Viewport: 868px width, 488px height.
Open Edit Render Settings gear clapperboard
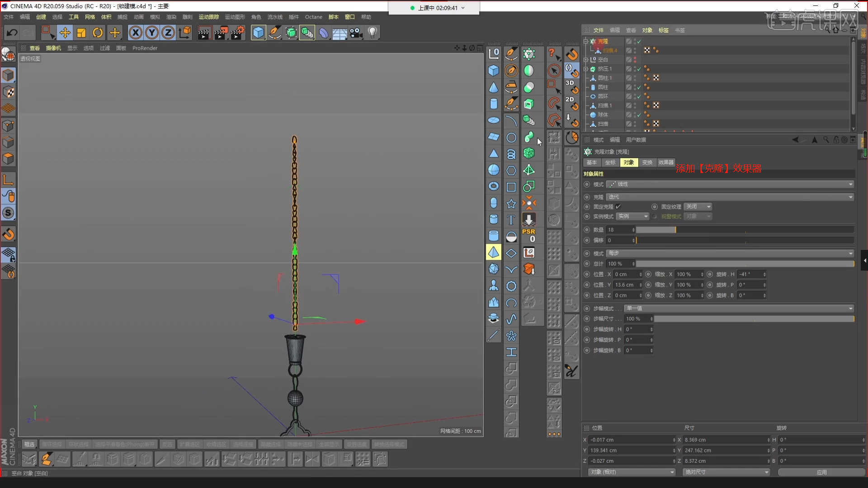click(x=238, y=33)
